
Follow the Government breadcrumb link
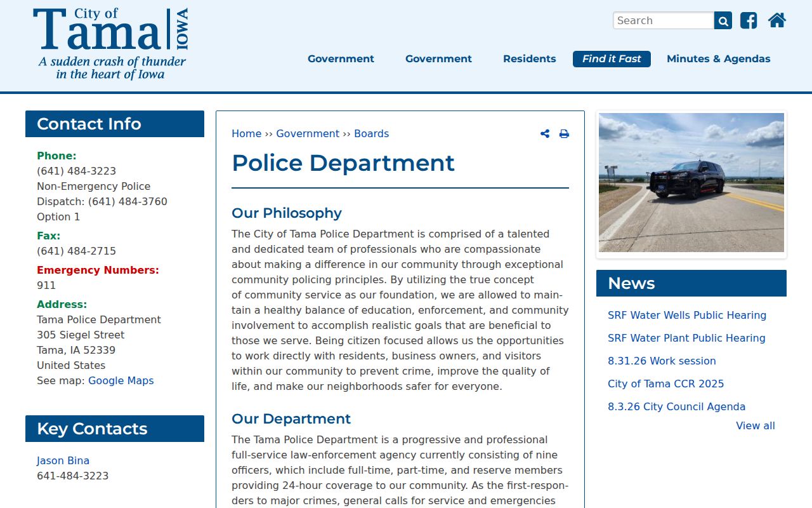tap(308, 133)
